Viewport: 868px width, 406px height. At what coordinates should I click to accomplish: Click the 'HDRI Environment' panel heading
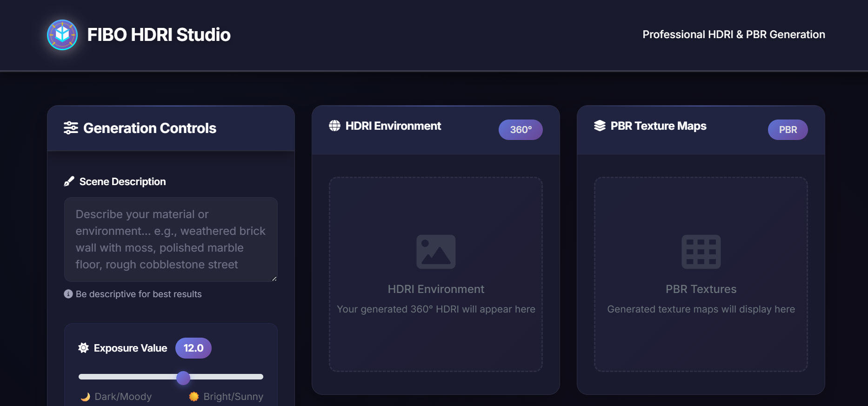click(x=393, y=126)
